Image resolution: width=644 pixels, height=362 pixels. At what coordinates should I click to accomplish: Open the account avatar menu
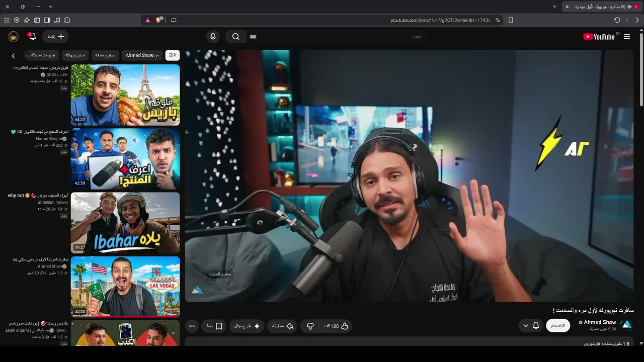click(x=14, y=37)
